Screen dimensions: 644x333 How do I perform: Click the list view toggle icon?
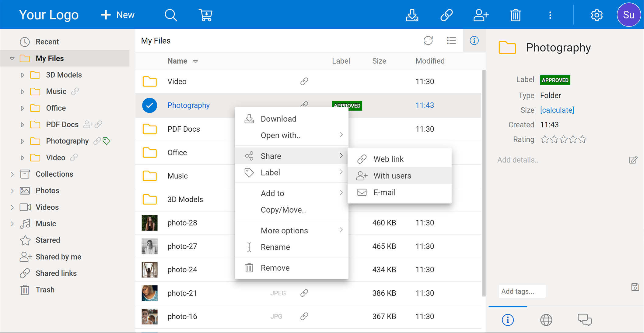coord(451,41)
